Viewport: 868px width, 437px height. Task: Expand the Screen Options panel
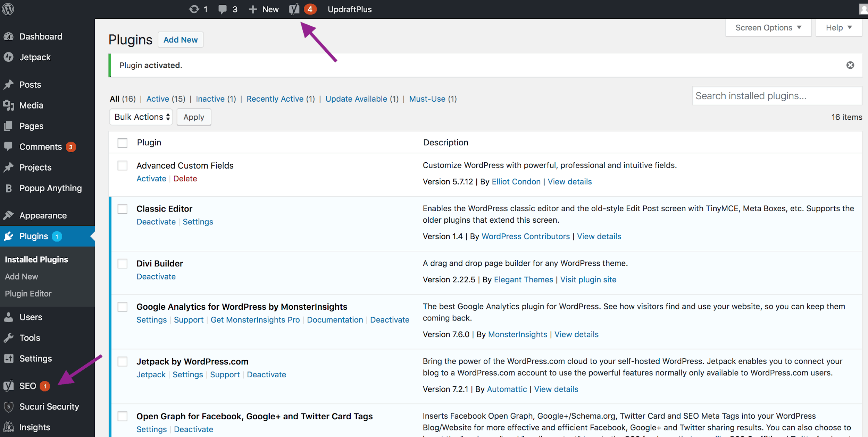[768, 28]
